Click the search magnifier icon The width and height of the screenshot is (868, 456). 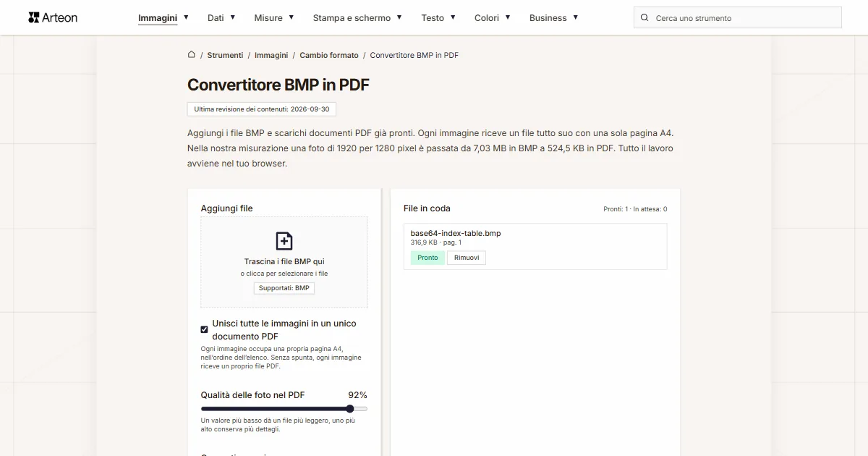pyautogui.click(x=644, y=17)
